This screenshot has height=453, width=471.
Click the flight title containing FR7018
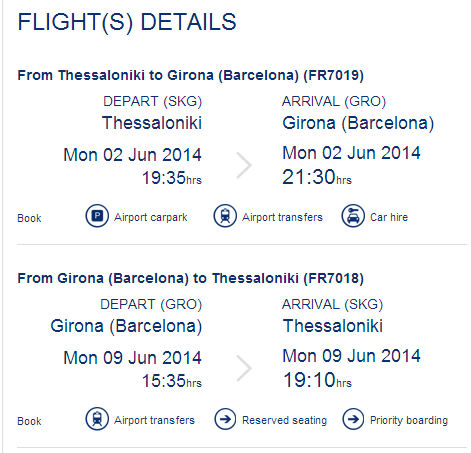pyautogui.click(x=190, y=278)
